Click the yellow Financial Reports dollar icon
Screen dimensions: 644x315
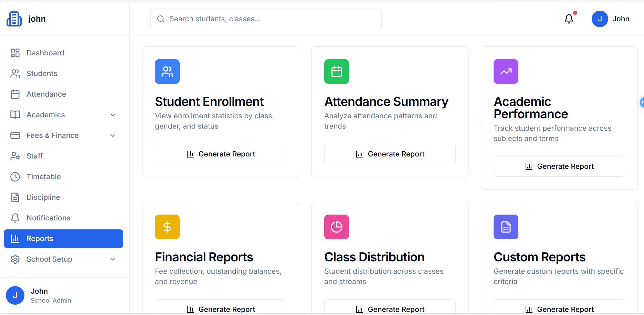pyautogui.click(x=167, y=227)
